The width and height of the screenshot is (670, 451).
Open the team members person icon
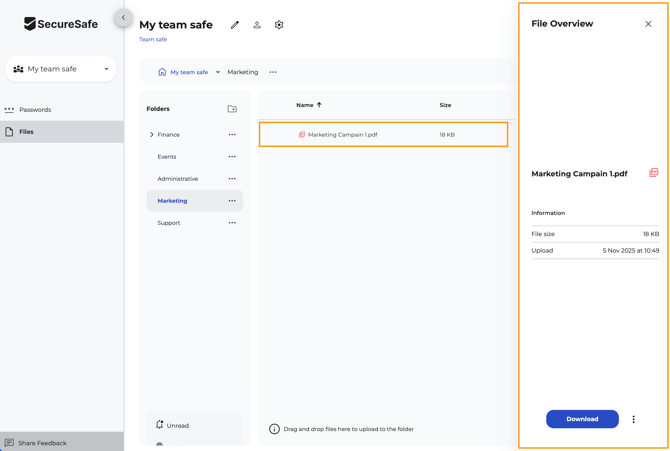257,25
